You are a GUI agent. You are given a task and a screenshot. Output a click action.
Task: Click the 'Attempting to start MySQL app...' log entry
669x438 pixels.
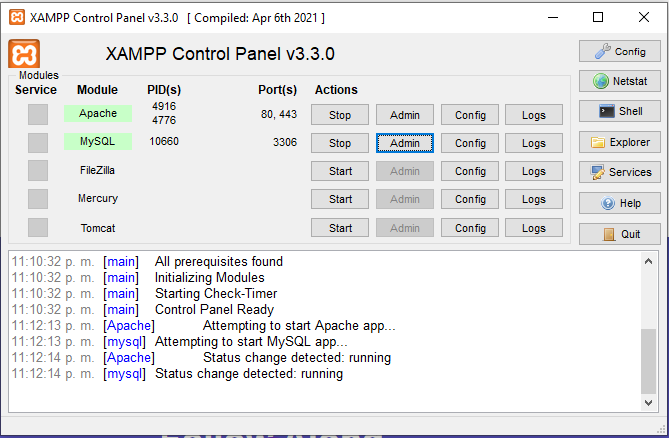click(x=251, y=342)
